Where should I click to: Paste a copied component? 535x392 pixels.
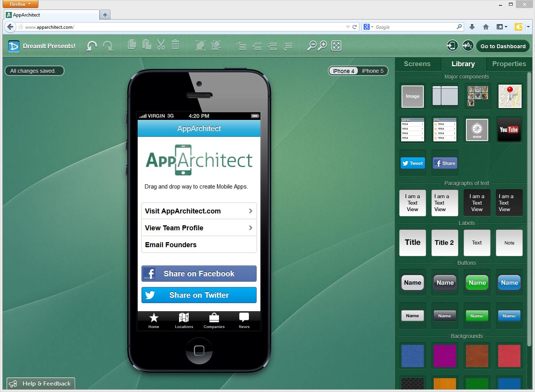(x=147, y=45)
